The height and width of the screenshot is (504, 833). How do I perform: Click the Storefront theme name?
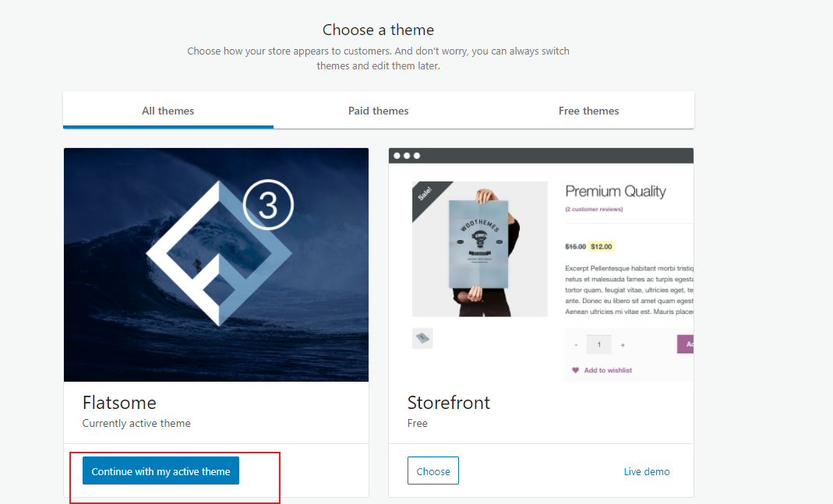(x=449, y=403)
